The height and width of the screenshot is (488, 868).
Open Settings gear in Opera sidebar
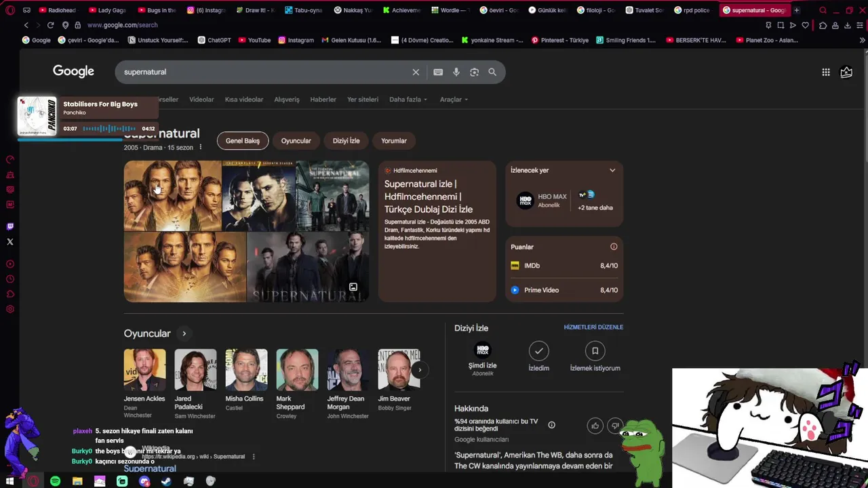10,309
